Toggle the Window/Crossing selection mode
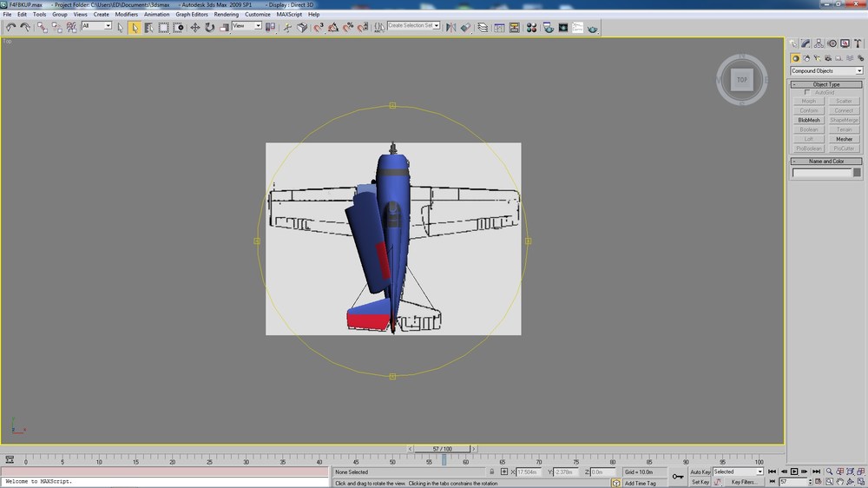 pos(178,27)
